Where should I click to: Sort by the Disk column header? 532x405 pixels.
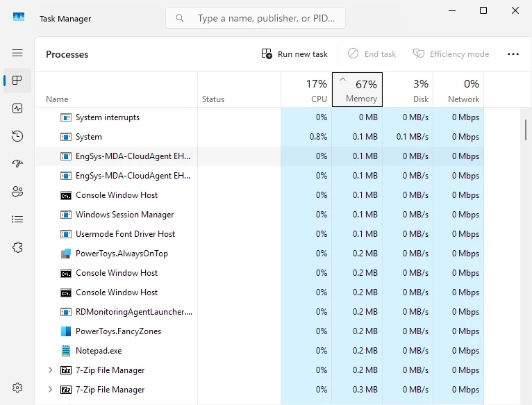tap(408, 90)
